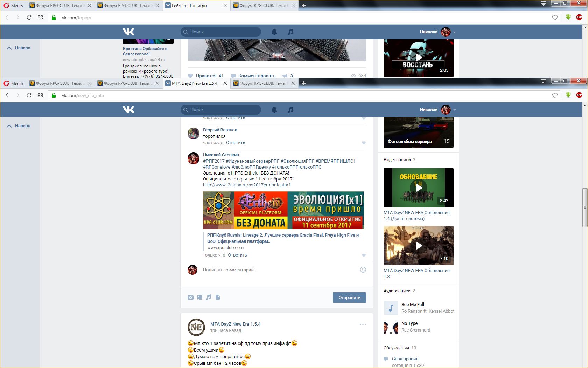Play MTA DayZ NEW ERA 1.3 video thumbnail

tap(419, 246)
